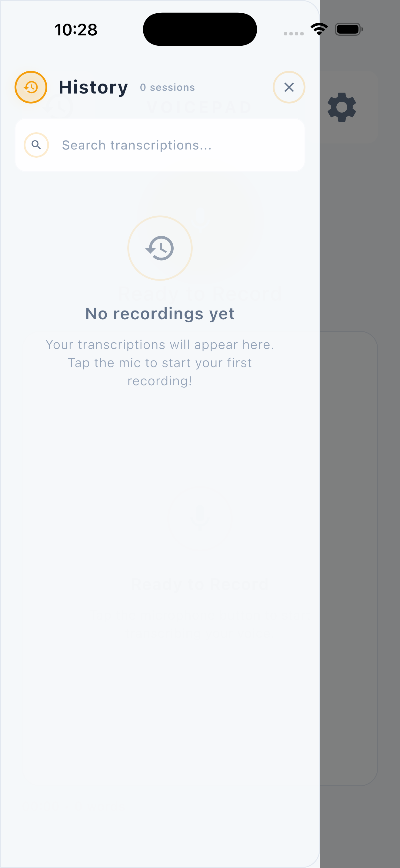Tap the dimmed card outline beside the drawer
Viewport: 400px width, 868px height.
pyautogui.click(x=349, y=558)
